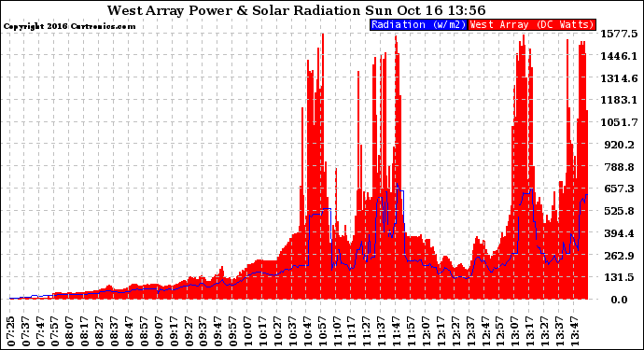Click the x-axis time label 12:07

click(426, 331)
